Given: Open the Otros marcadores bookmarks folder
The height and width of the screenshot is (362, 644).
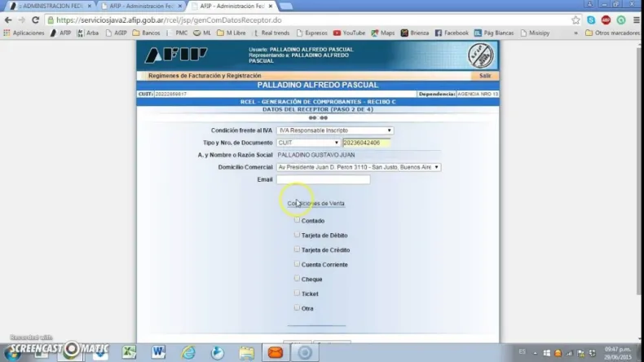Looking at the screenshot, I should coord(610,33).
